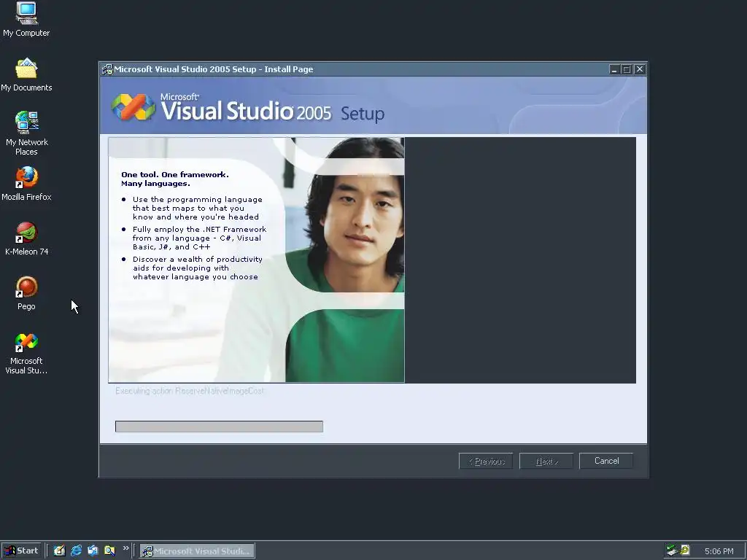The image size is (747, 560).
Task: Open the My Computer desktop icon
Action: (x=26, y=19)
